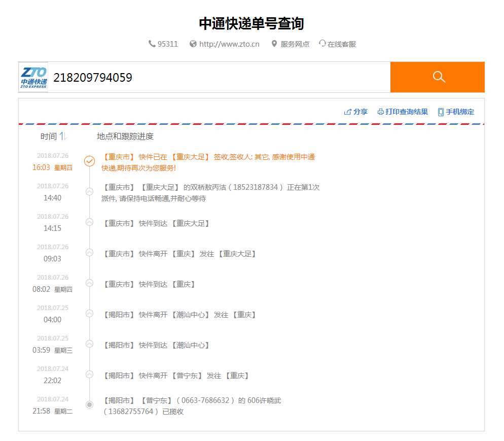
Task: Click the timeline marker for 03:59 entry
Action: 90,344
